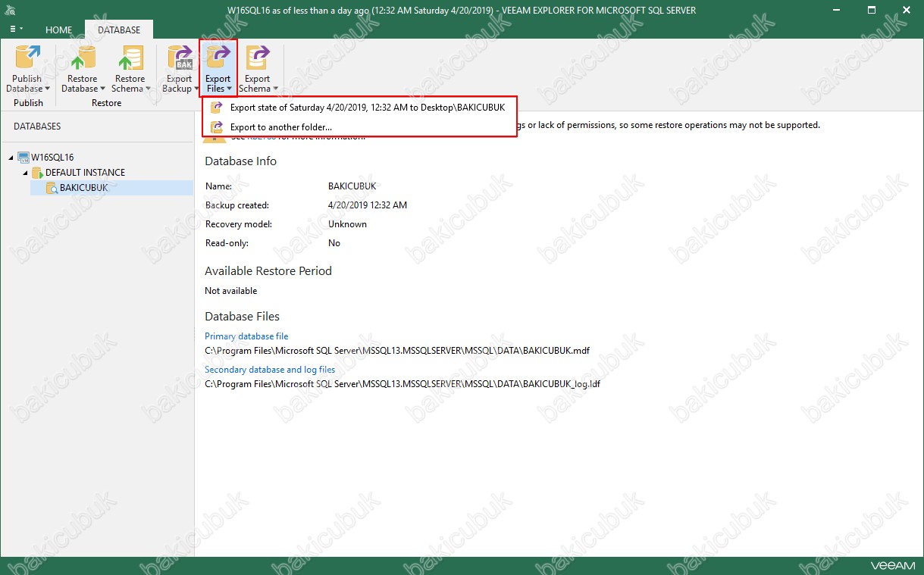Open the Export Schema dropdown arrow
This screenshot has height=575, width=924.
(x=275, y=89)
